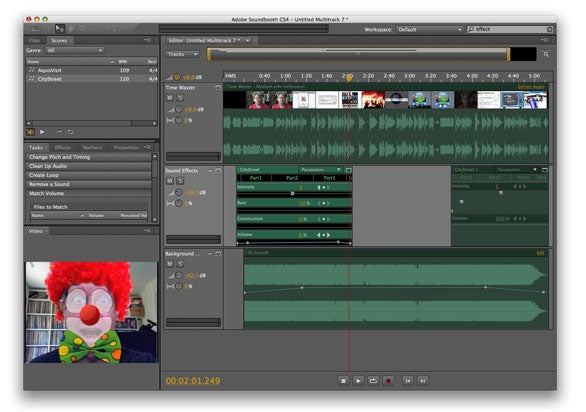Toggle Loop playback in transport bar
The image size is (586, 412).
373,381
